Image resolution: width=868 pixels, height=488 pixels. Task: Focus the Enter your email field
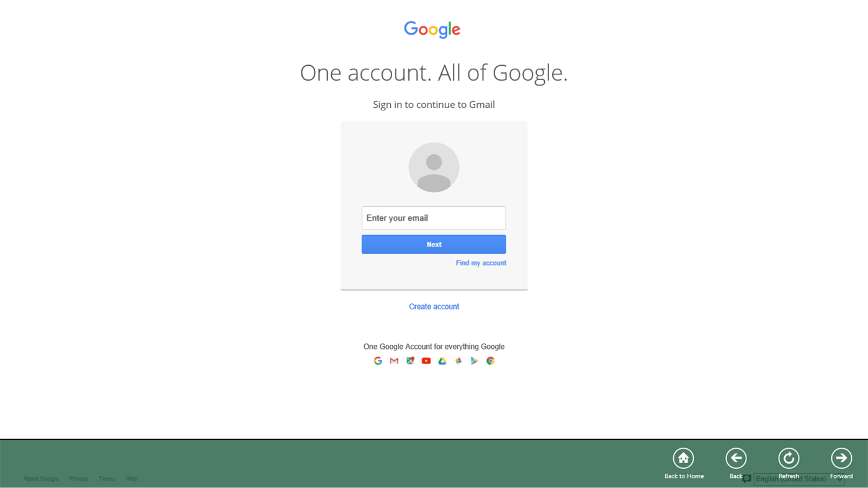pyautogui.click(x=434, y=218)
